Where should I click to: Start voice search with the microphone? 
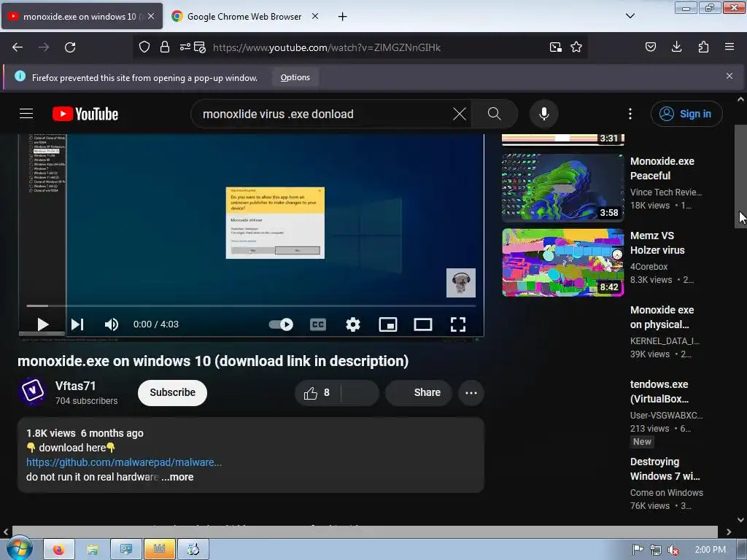tap(544, 114)
